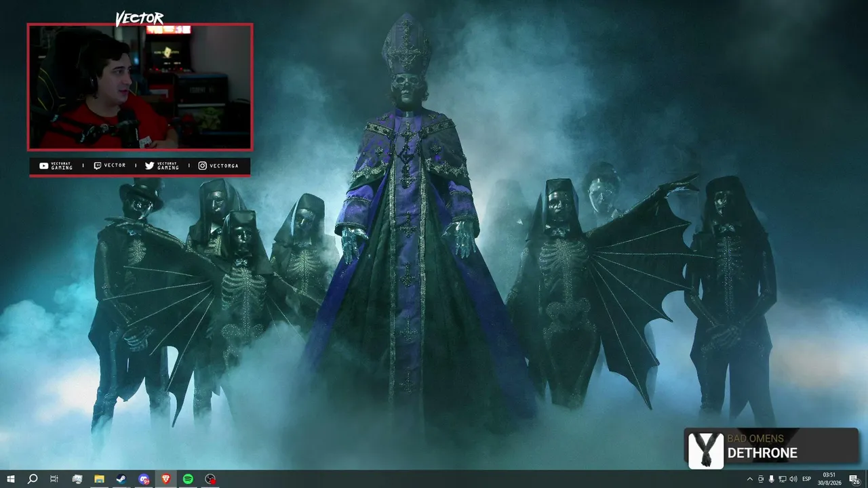Open the ESP input language selector
The image size is (868, 488).
tap(807, 479)
